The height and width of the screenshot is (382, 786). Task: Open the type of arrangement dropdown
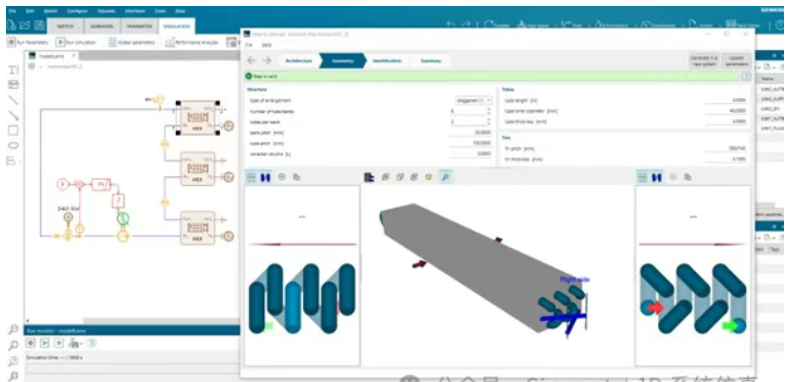(x=474, y=100)
